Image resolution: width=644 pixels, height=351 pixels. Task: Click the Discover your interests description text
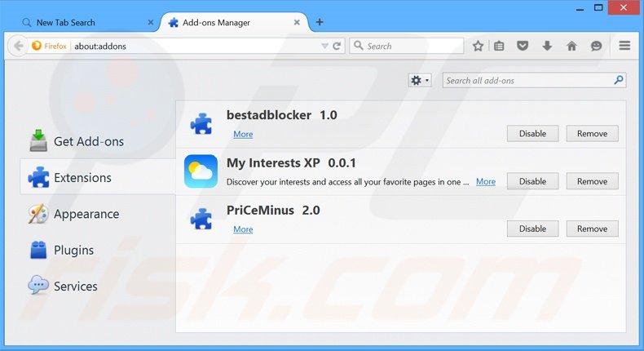(347, 182)
